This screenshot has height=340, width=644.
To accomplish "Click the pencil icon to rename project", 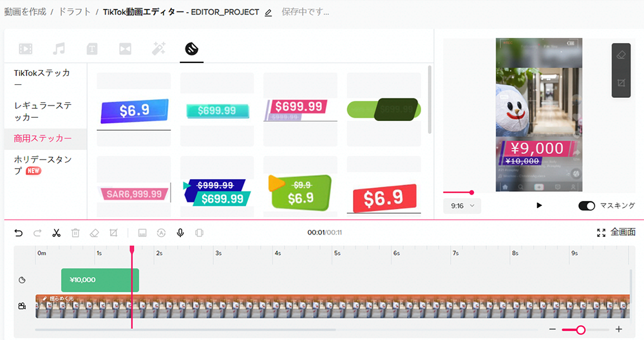I will pyautogui.click(x=268, y=13).
